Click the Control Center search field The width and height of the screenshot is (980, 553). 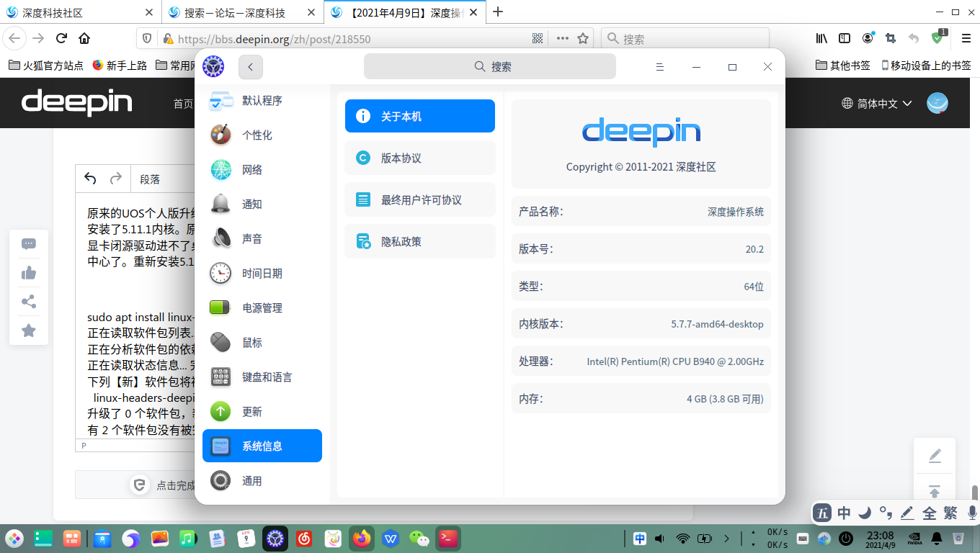click(490, 67)
